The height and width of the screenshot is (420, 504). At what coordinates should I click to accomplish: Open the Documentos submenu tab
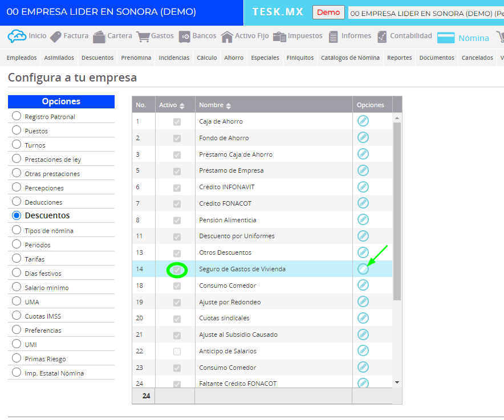coord(437,58)
